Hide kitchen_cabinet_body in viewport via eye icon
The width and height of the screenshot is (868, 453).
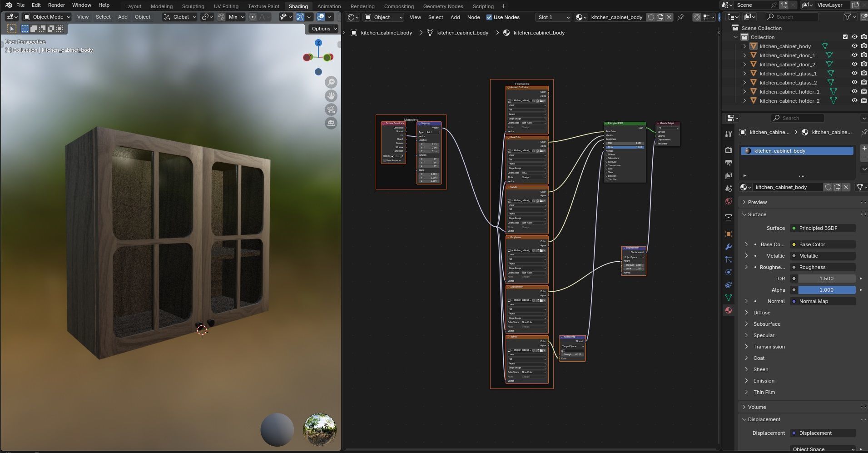[x=854, y=46]
